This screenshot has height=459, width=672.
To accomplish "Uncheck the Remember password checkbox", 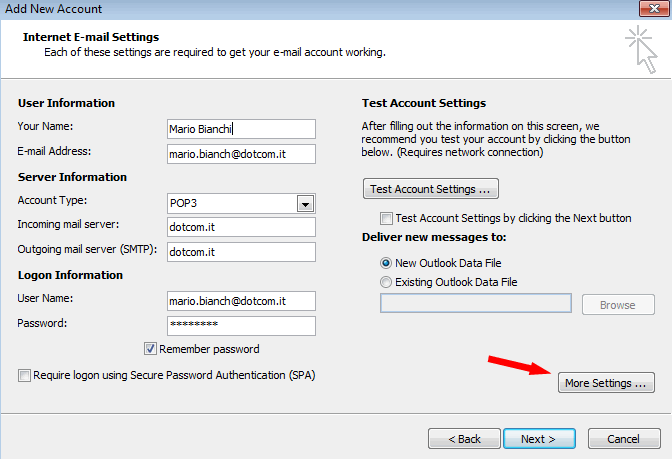I will (x=150, y=349).
